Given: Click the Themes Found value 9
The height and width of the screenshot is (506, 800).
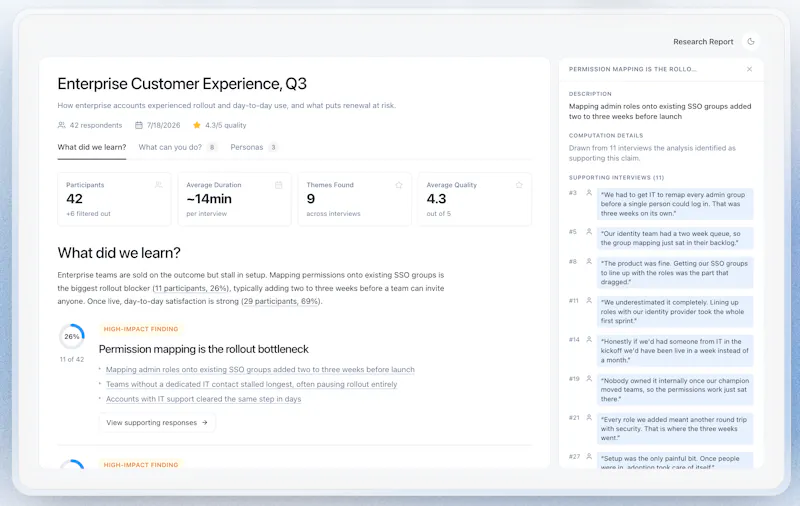Looking at the screenshot, I should tap(311, 199).
